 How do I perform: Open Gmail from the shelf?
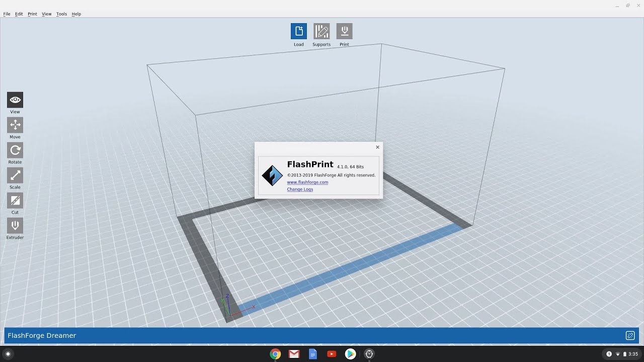click(294, 354)
